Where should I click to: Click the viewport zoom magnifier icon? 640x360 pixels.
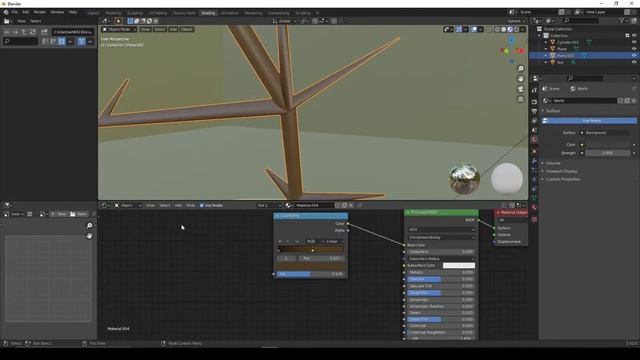click(520, 69)
